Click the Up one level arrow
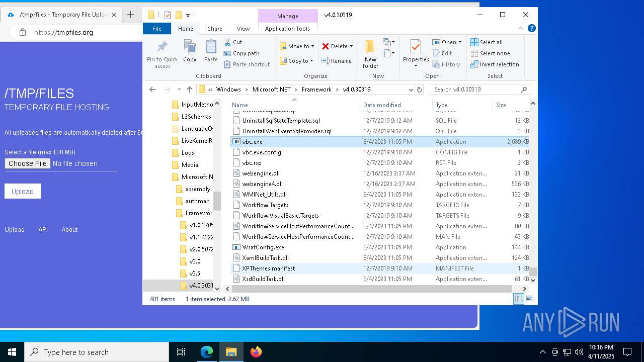The width and height of the screenshot is (644, 362). 190,89
